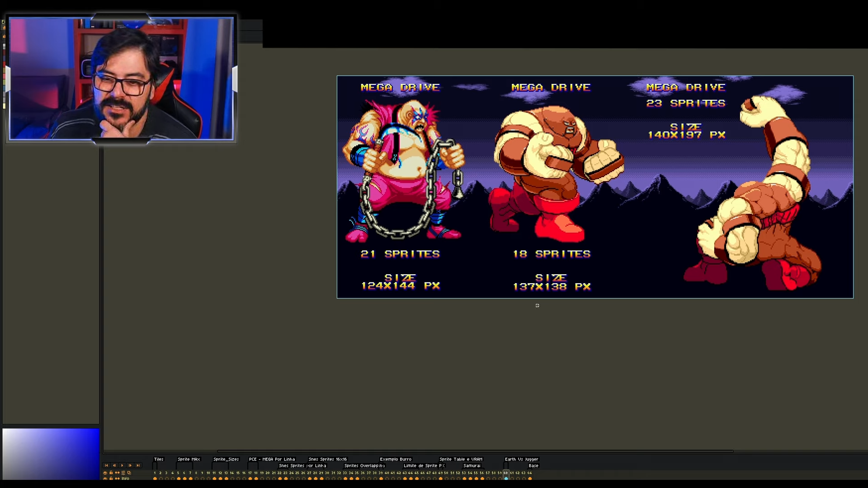Image resolution: width=868 pixels, height=488 pixels.
Task: Click the Mega Drive sprite comparison image on the canvas
Action: 595,187
